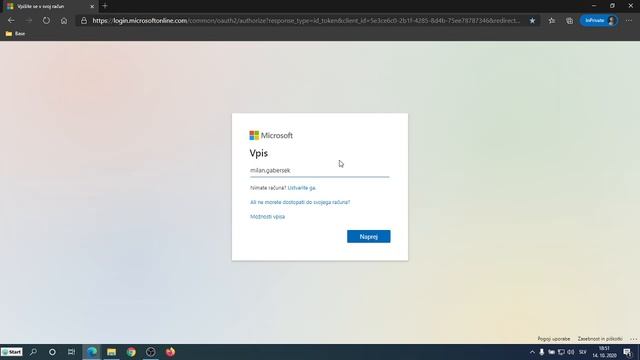Screen dimensions: 640x360
Task: Click the Naprej button
Action: (x=369, y=236)
